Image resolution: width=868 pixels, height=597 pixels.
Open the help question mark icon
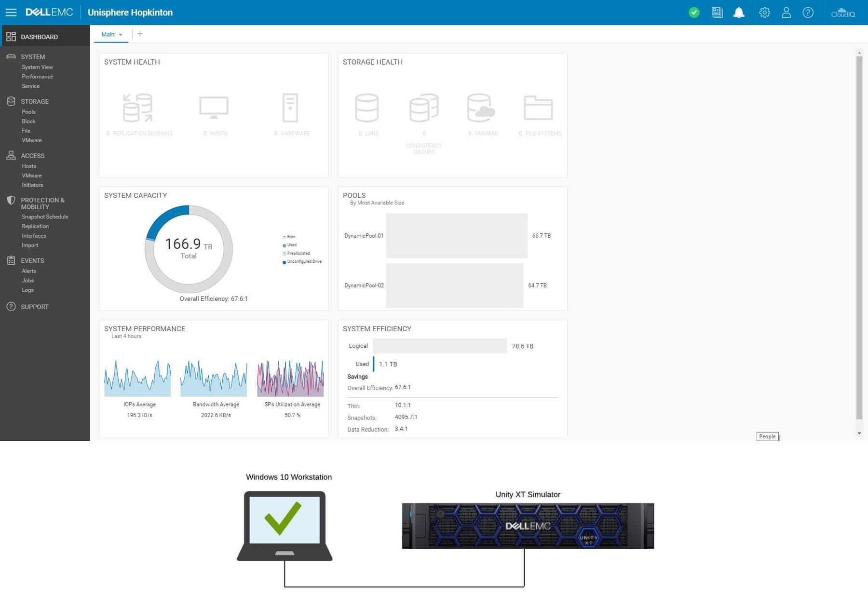pyautogui.click(x=808, y=13)
